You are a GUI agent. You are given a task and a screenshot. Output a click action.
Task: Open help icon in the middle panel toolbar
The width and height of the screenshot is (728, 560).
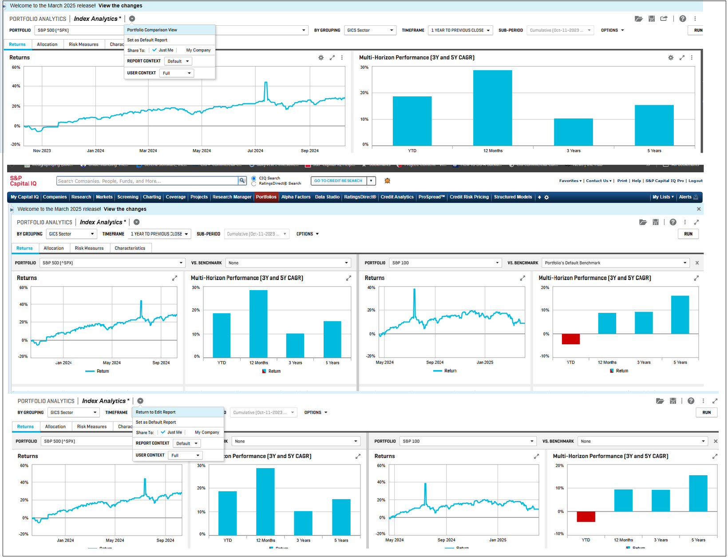673,222
